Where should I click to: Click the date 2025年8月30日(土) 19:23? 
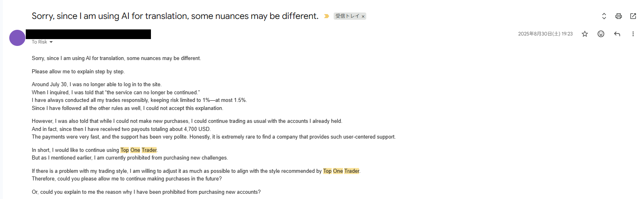tap(545, 34)
